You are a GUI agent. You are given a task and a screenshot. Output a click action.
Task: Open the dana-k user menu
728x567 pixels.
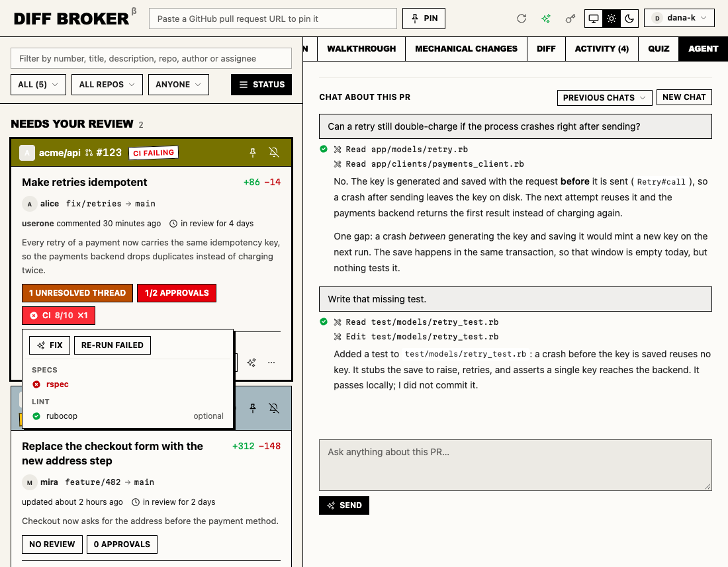click(679, 18)
